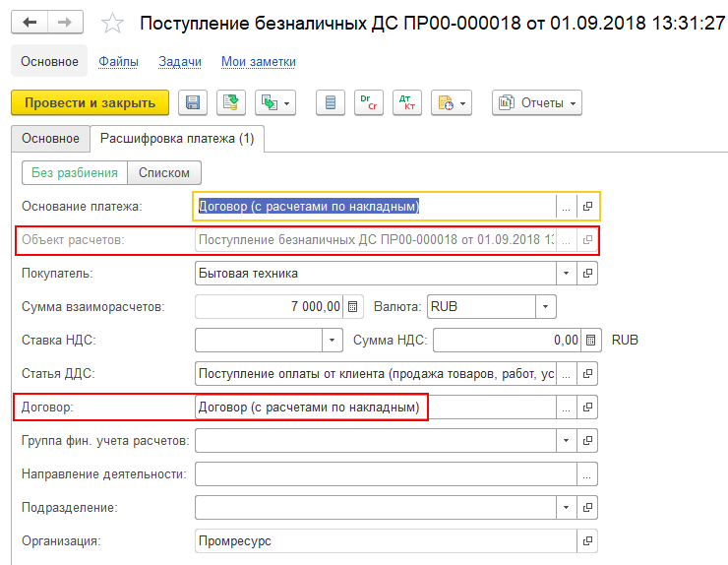Open the Договор item icon
728x565 pixels.
coord(587,408)
